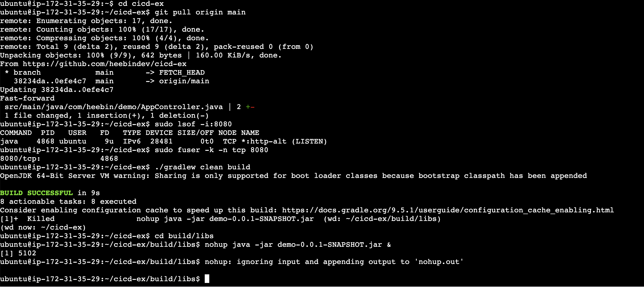This screenshot has width=644, height=287.
Task: Click the 'cd build/libs' command
Action: point(184,236)
